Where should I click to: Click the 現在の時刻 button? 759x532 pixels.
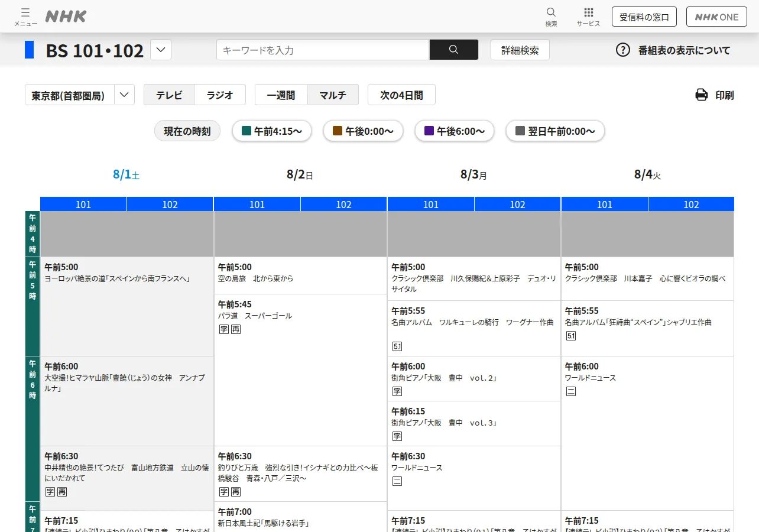pos(187,131)
